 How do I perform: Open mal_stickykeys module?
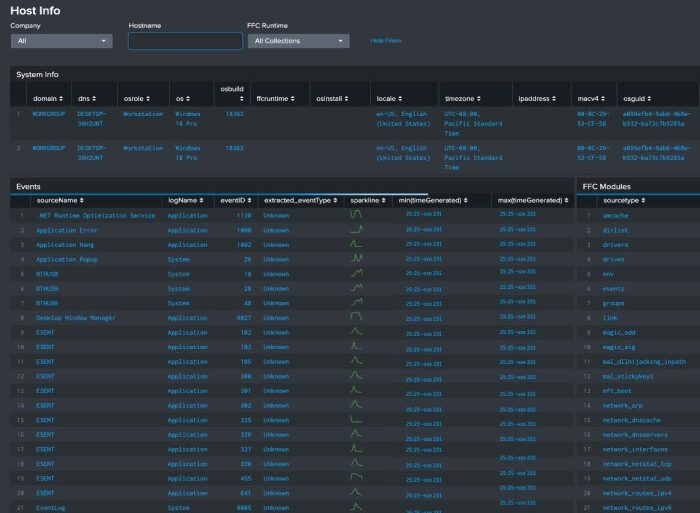pos(628,376)
